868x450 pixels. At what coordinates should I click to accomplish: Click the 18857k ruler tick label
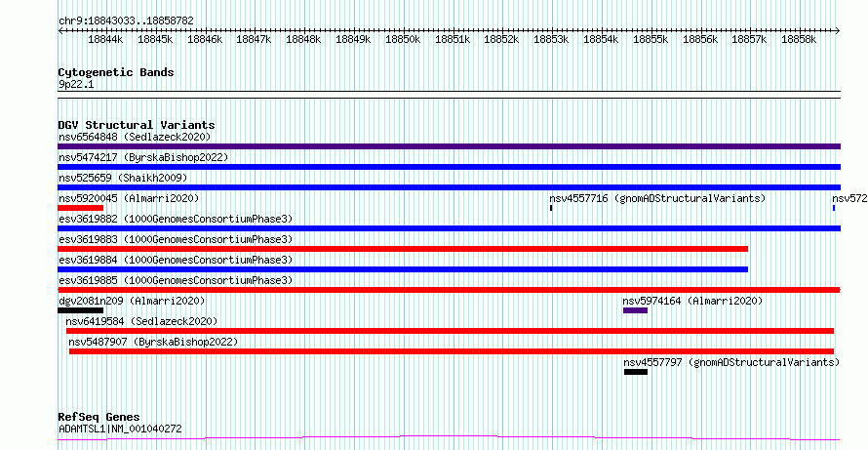click(x=750, y=40)
